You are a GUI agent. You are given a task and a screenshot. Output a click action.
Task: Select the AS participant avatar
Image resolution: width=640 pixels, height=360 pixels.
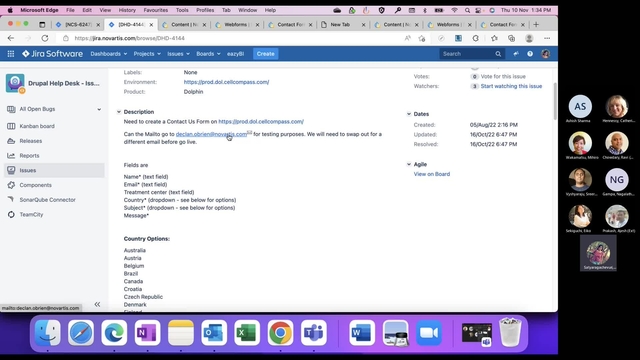pos(580,106)
